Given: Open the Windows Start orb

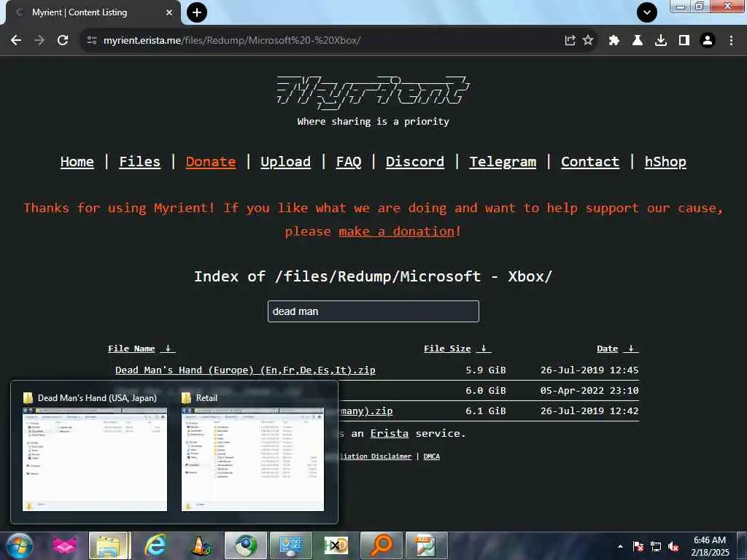Looking at the screenshot, I should click(x=20, y=545).
